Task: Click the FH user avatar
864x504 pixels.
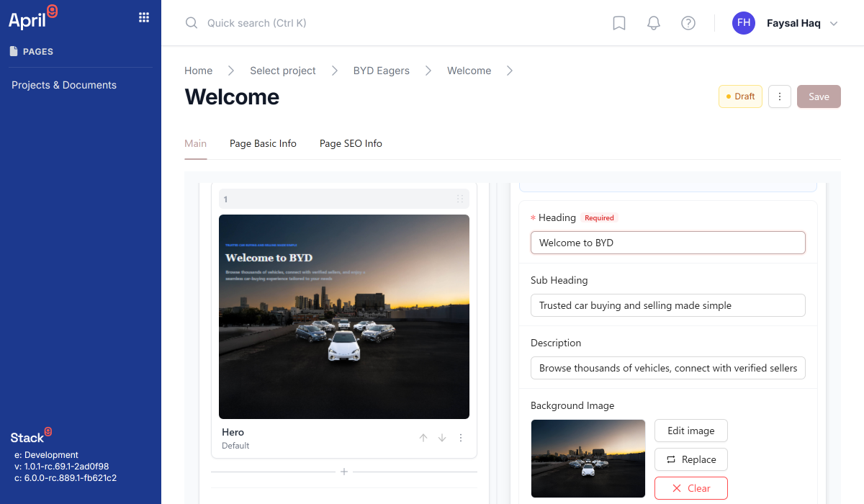Action: tap(744, 23)
